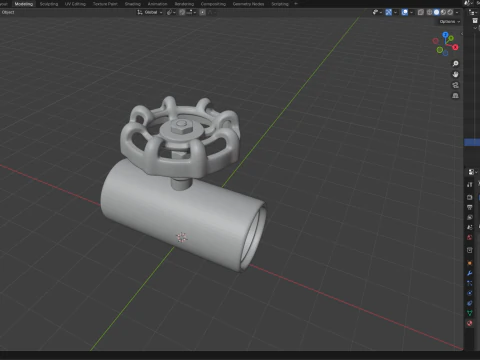Image resolution: width=480 pixels, height=360 pixels.
Task: Expand the overlays options dropdown arrow
Action: [x=411, y=12]
